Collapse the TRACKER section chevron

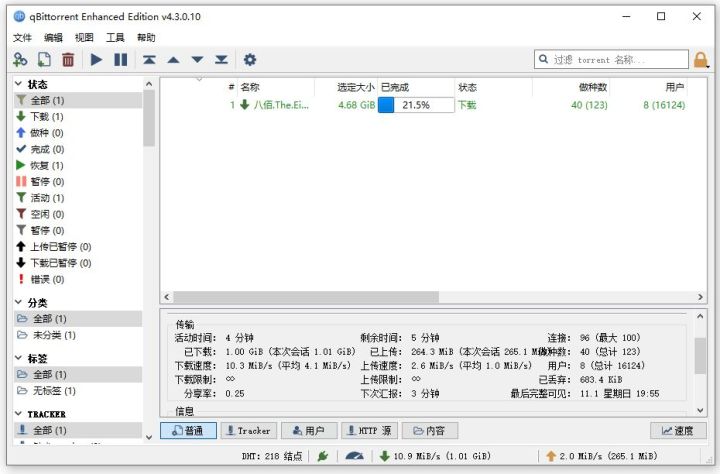point(18,414)
